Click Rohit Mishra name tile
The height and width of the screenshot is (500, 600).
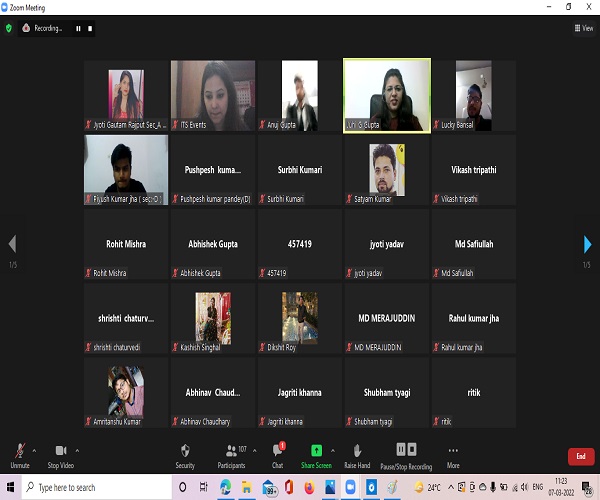click(x=126, y=244)
